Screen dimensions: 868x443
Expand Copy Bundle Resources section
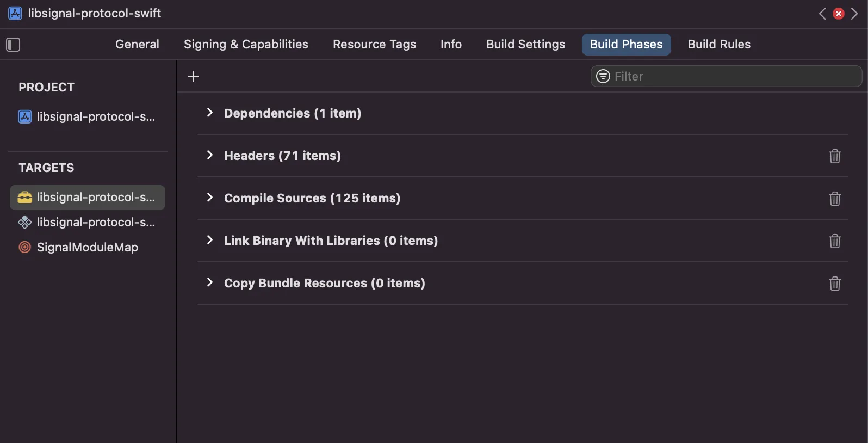coord(210,282)
